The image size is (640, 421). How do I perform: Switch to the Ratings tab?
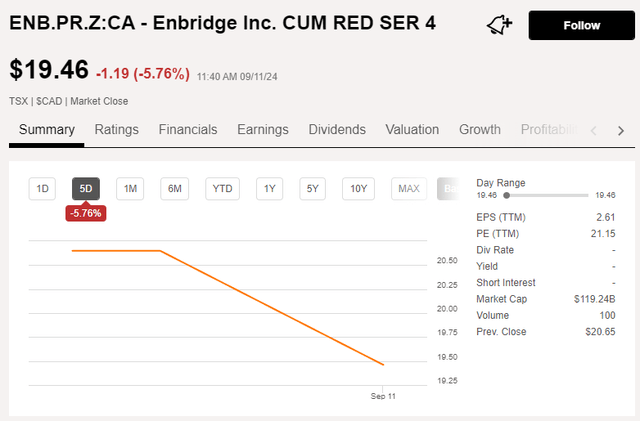click(x=117, y=130)
